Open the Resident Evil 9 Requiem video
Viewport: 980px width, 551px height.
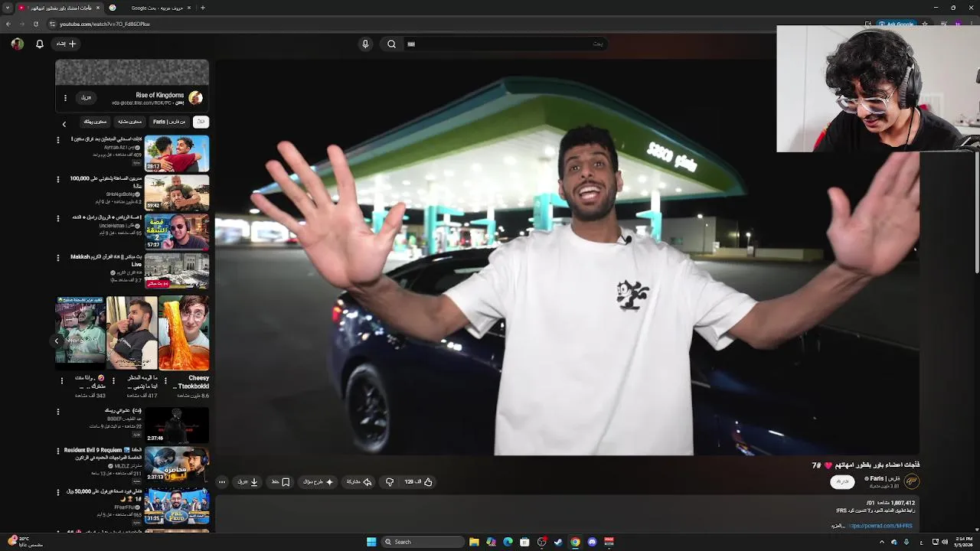tap(177, 465)
